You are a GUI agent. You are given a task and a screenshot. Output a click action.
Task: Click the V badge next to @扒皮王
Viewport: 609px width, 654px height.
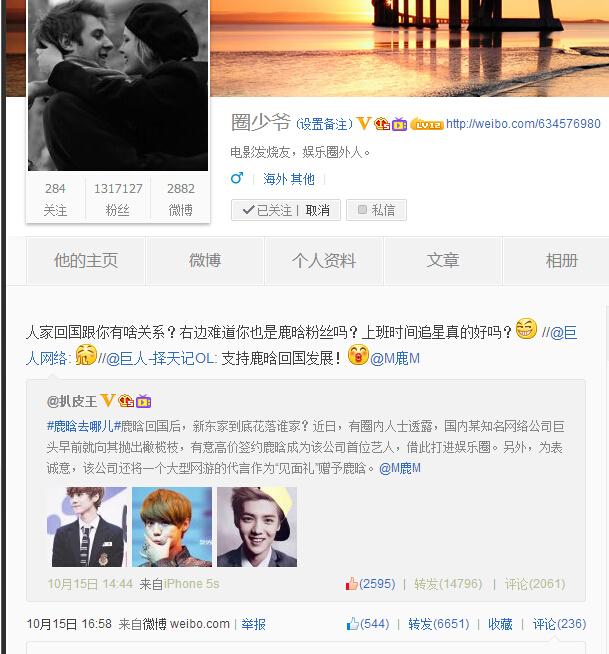(x=108, y=400)
